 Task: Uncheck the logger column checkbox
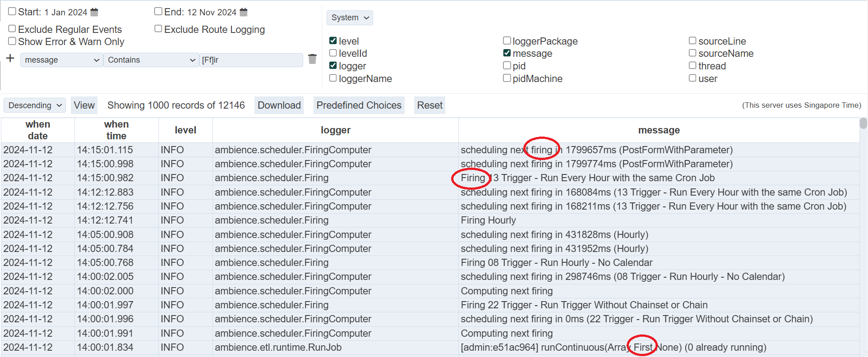(x=333, y=65)
